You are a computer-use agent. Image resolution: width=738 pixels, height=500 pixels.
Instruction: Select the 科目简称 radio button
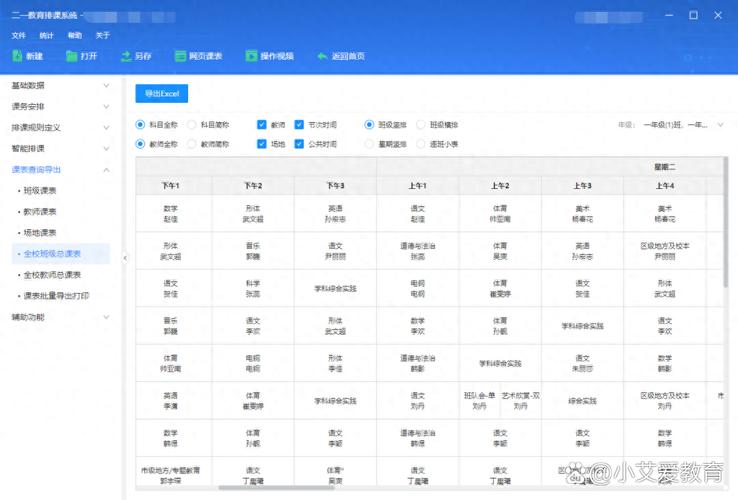point(193,125)
